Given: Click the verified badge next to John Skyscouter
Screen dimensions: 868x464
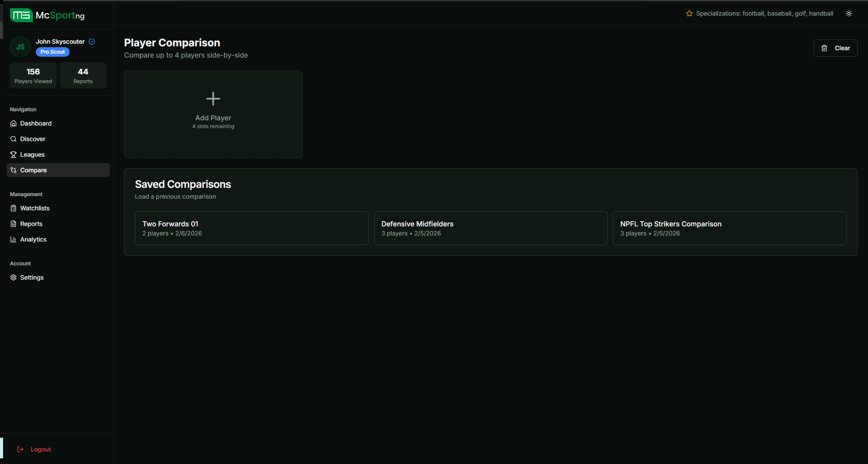Looking at the screenshot, I should 92,42.
